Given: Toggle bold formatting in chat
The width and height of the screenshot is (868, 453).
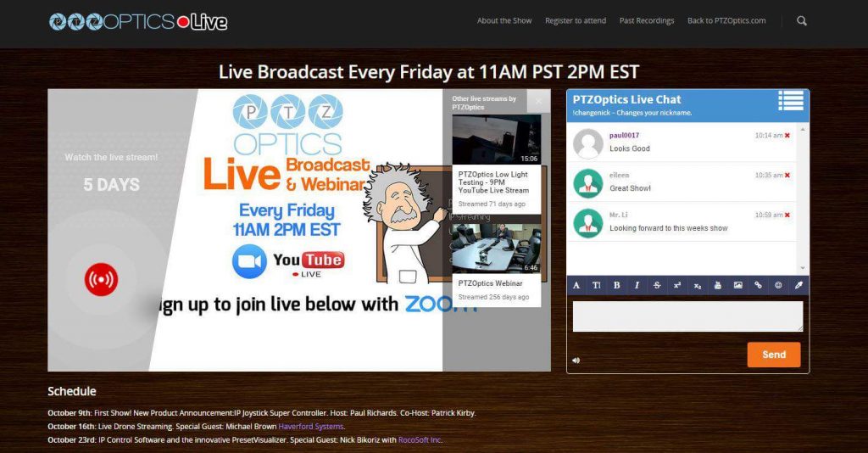Looking at the screenshot, I should 617,285.
